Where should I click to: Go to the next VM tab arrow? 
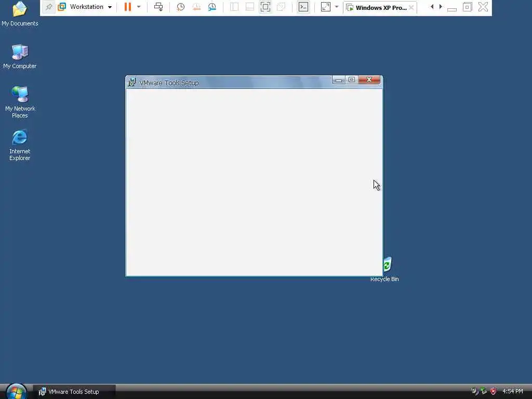(441, 7)
